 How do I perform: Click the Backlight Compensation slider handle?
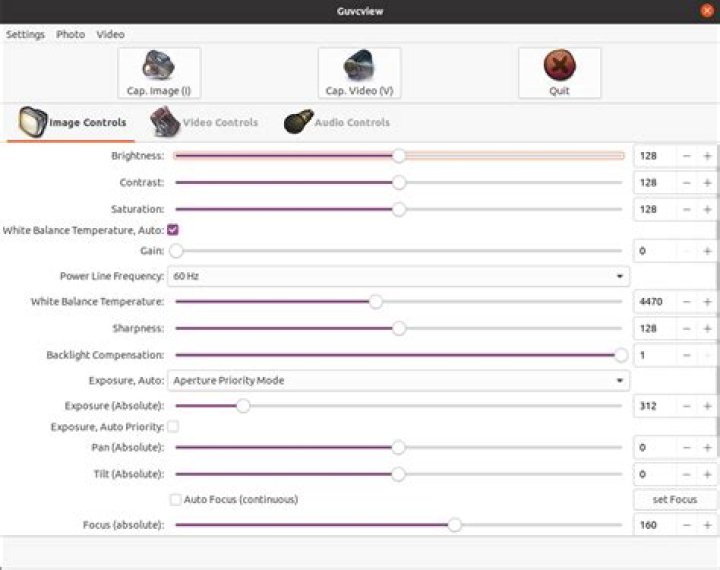(621, 355)
